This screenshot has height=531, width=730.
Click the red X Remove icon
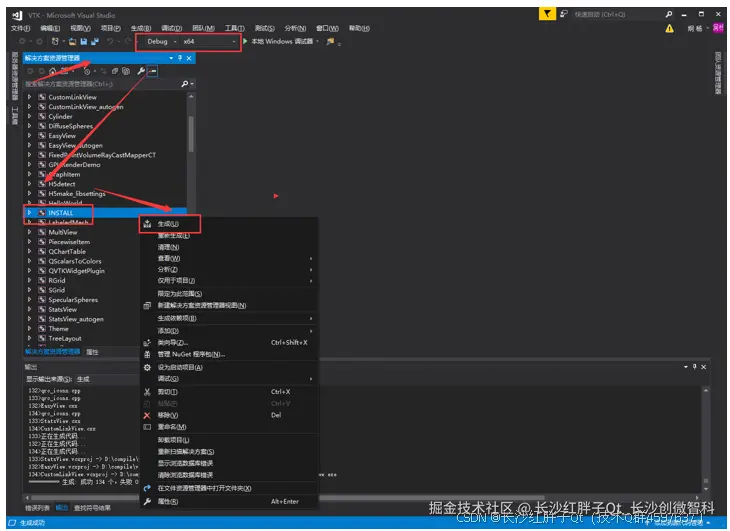(147, 415)
